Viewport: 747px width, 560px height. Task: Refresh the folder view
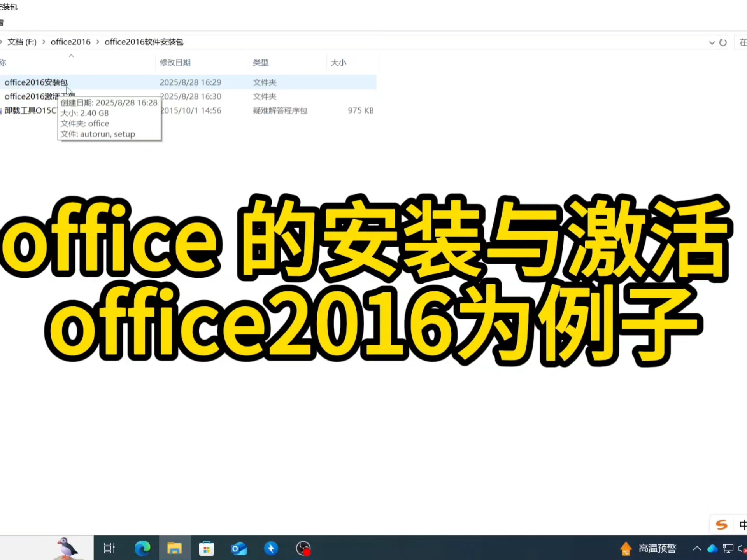[723, 42]
